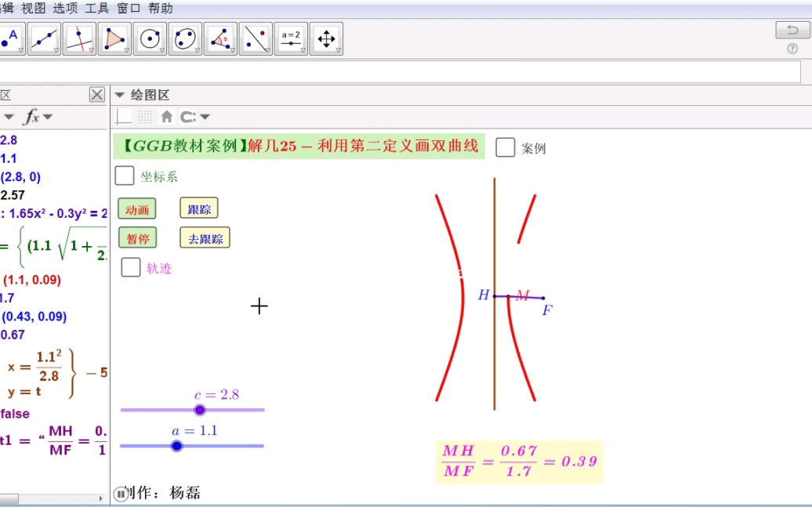Image resolution: width=812 pixels, height=507 pixels.
Task: Select the Move Graphics View tool
Action: [x=326, y=38]
